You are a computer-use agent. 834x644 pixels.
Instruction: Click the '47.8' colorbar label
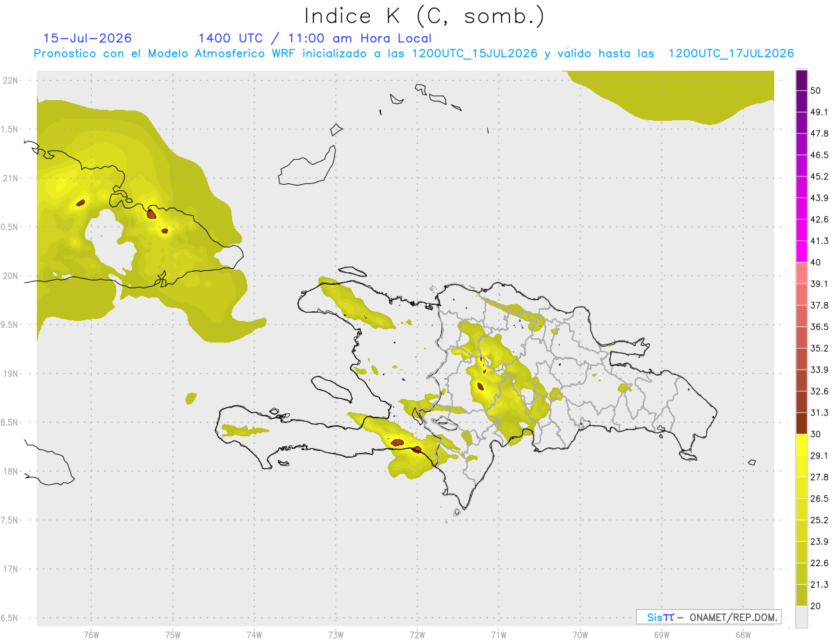pyautogui.click(x=819, y=133)
